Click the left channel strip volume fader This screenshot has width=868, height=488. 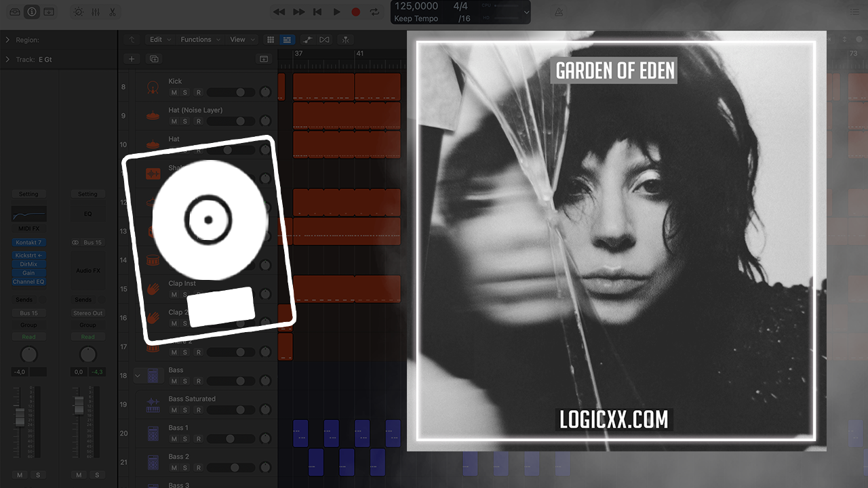[20, 418]
